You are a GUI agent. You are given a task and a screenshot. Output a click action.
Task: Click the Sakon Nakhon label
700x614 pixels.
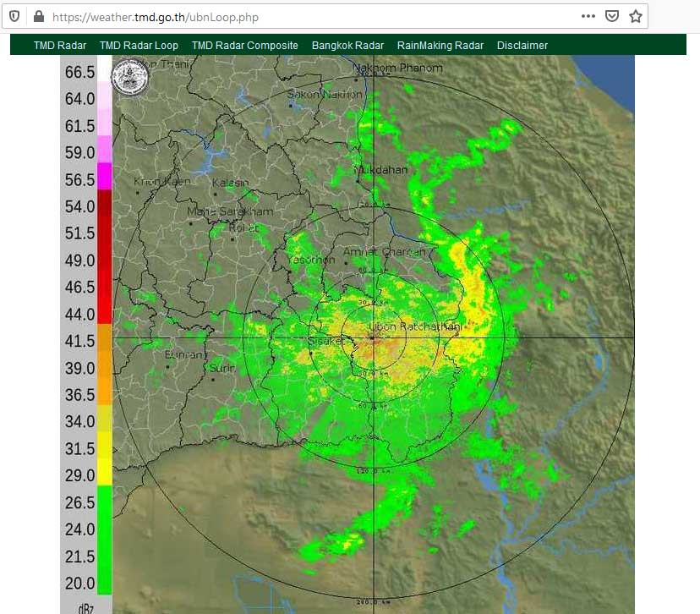pyautogui.click(x=325, y=94)
